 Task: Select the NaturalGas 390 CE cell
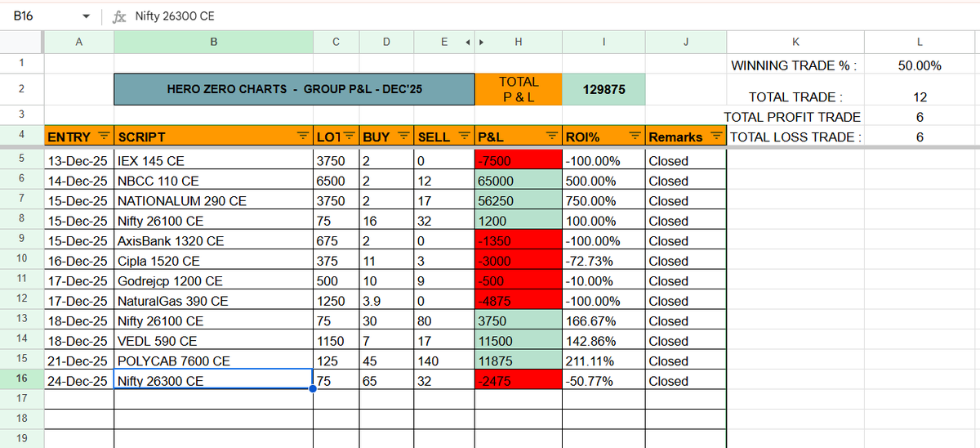(213, 301)
